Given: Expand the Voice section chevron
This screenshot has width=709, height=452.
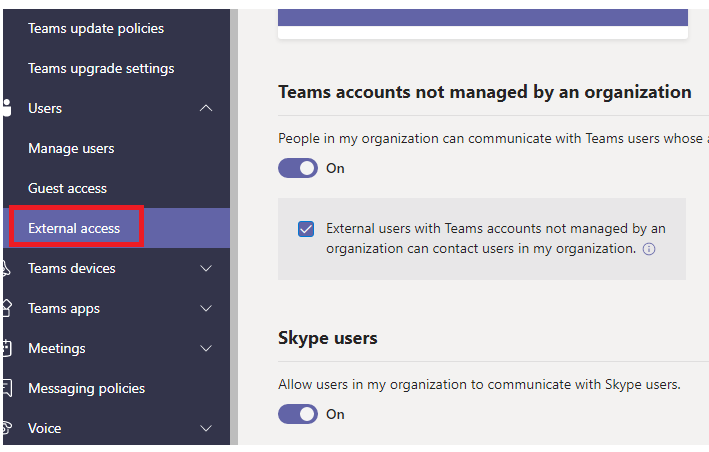Looking at the screenshot, I should pos(207,428).
